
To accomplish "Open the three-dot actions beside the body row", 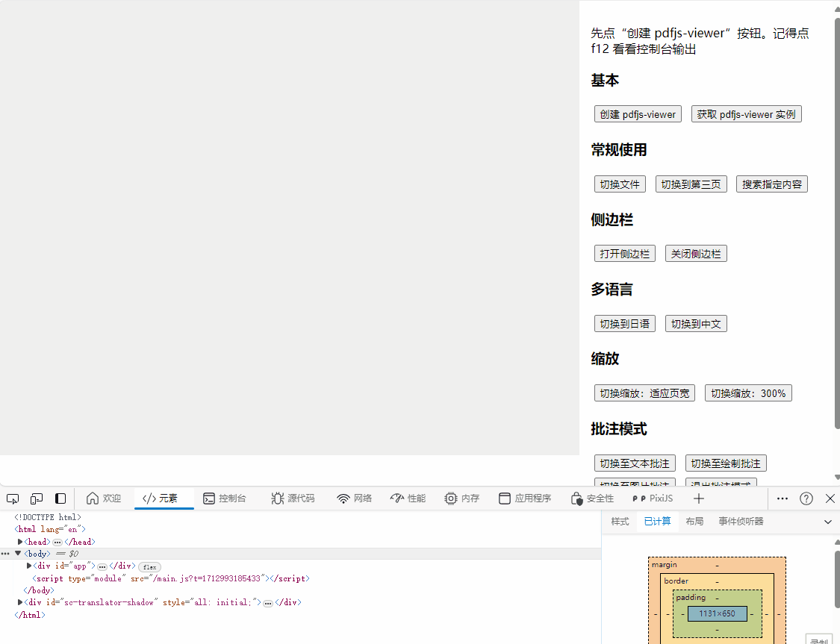I will point(5,554).
